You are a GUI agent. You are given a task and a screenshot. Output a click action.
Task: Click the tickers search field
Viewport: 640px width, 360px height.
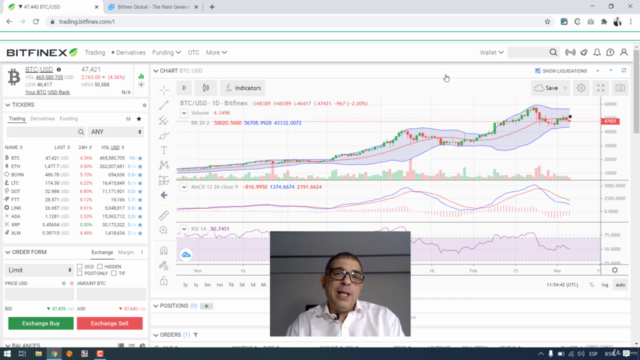(x=46, y=132)
